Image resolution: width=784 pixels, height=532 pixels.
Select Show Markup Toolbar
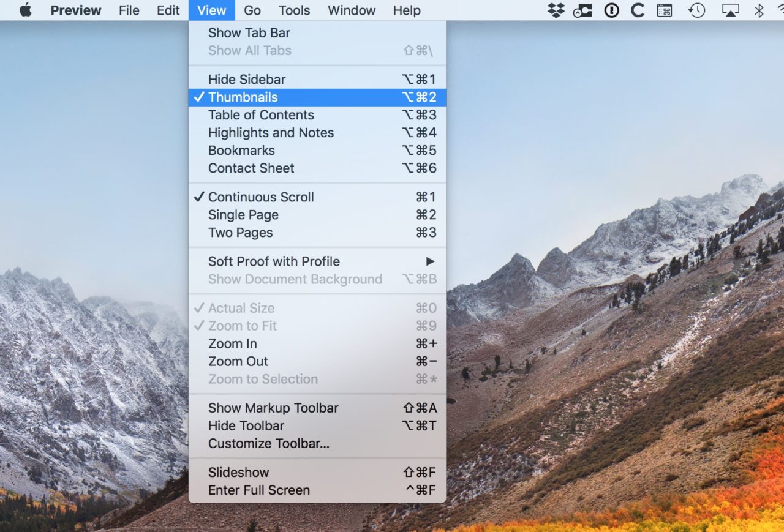click(317, 408)
